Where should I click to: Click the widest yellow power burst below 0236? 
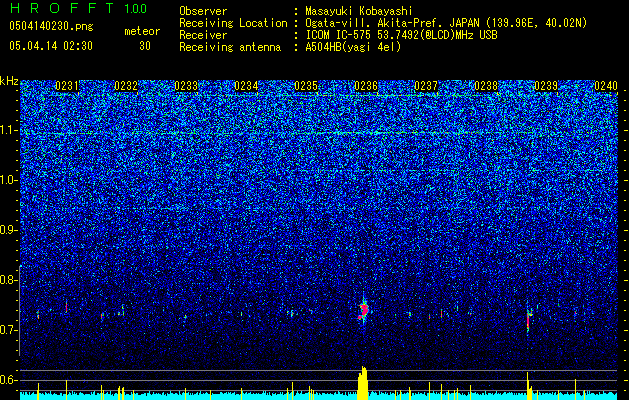(x=363, y=383)
